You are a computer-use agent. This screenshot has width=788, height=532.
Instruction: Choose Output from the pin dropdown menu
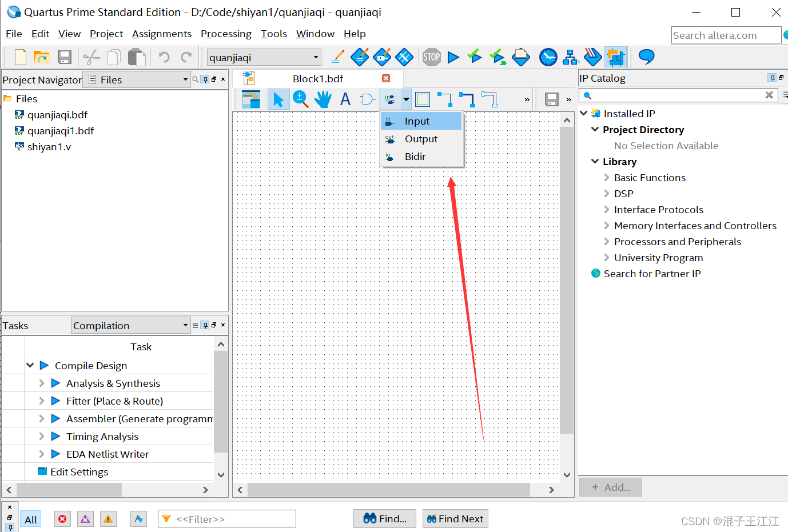[421, 139]
